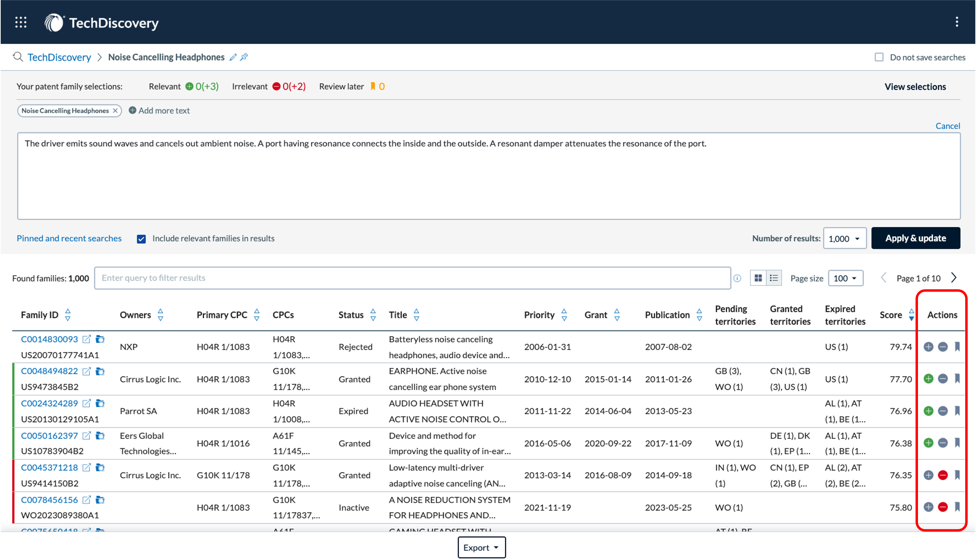
Task: Open family C0014830093 link
Action: click(49, 339)
